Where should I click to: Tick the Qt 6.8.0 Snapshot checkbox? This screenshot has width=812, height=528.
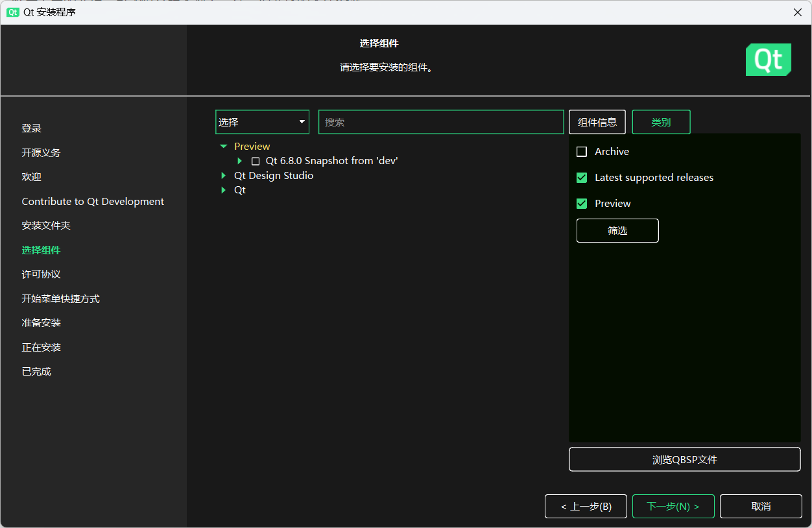click(x=256, y=161)
